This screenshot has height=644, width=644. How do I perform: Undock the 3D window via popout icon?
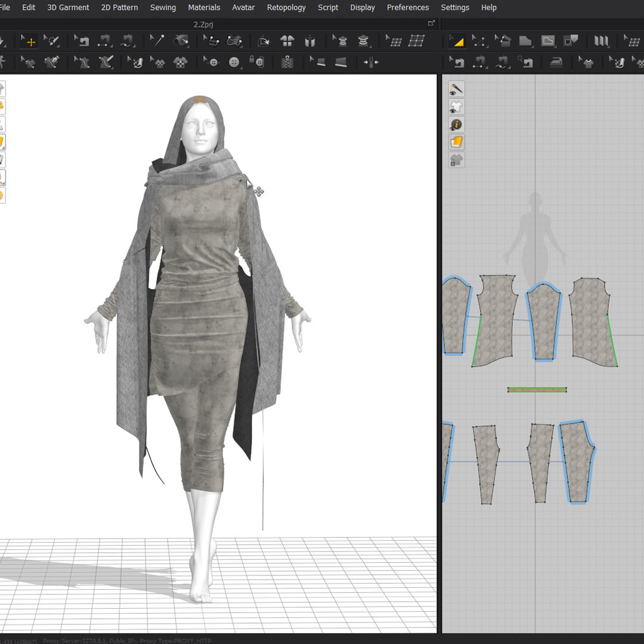(x=431, y=23)
